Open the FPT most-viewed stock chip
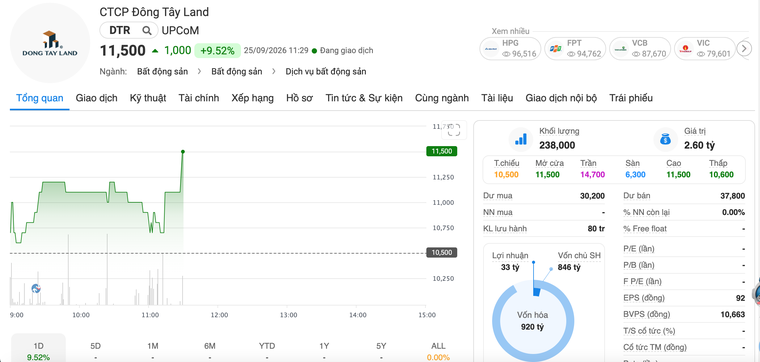The image size is (760, 362). [575, 48]
